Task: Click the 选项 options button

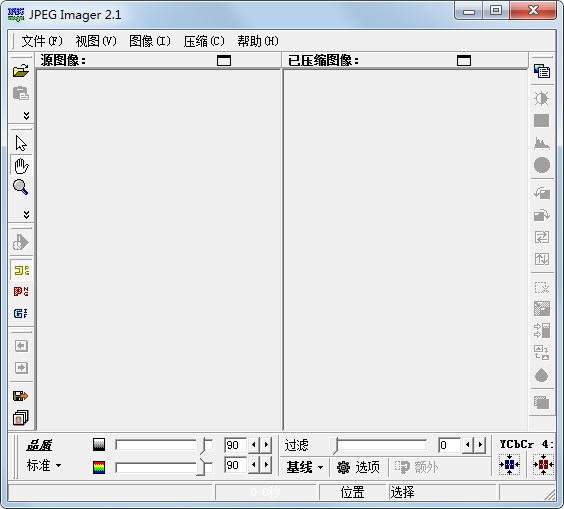Action: (358, 467)
